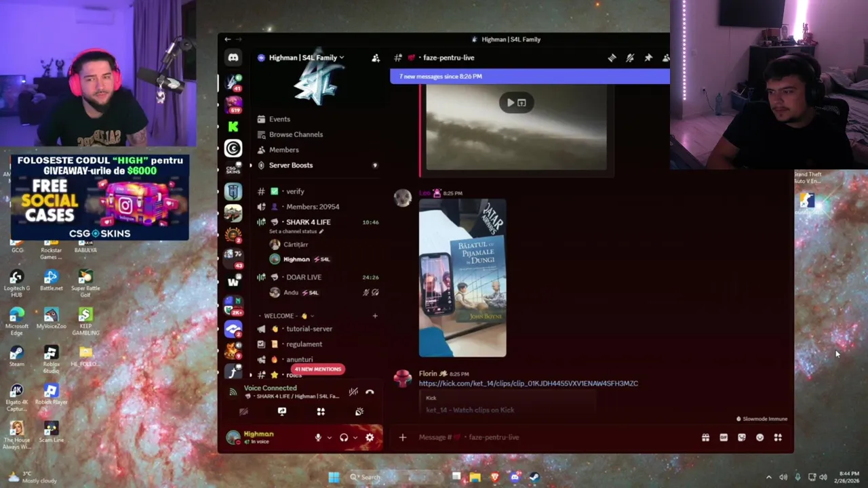The width and height of the screenshot is (868, 488).
Task: Expand microphone input options arrow
Action: (x=329, y=438)
